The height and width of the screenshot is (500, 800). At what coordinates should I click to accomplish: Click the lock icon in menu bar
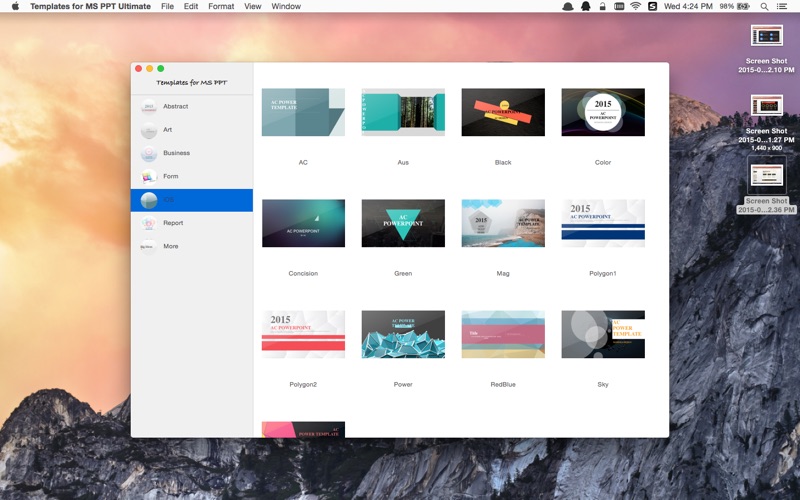603,6
